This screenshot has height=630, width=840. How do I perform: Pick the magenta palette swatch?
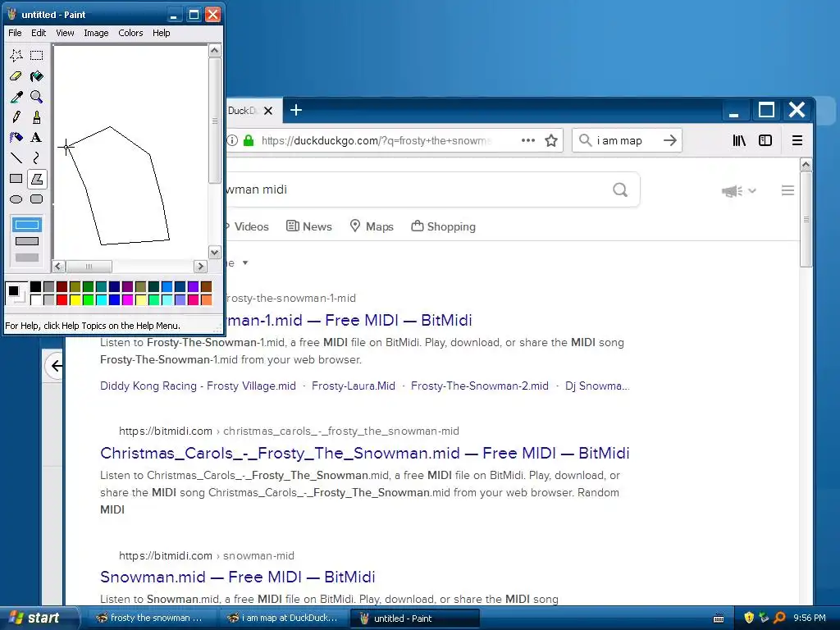coord(127,300)
